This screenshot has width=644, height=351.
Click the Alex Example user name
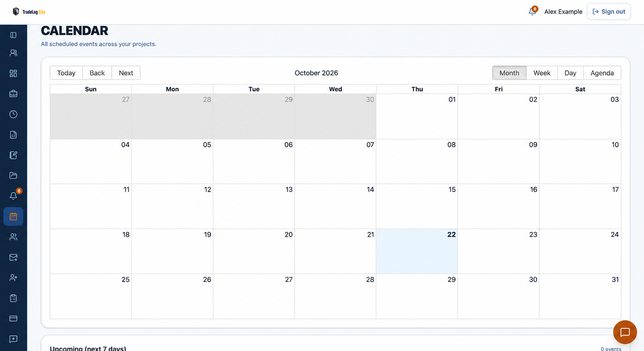coord(563,12)
